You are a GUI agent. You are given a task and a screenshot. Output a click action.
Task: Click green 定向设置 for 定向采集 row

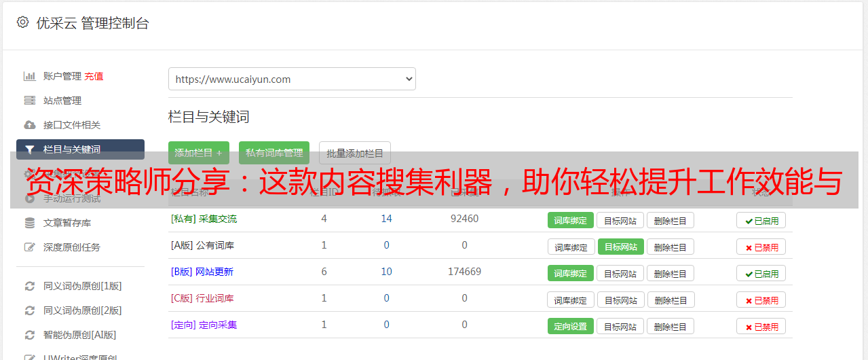click(x=571, y=326)
